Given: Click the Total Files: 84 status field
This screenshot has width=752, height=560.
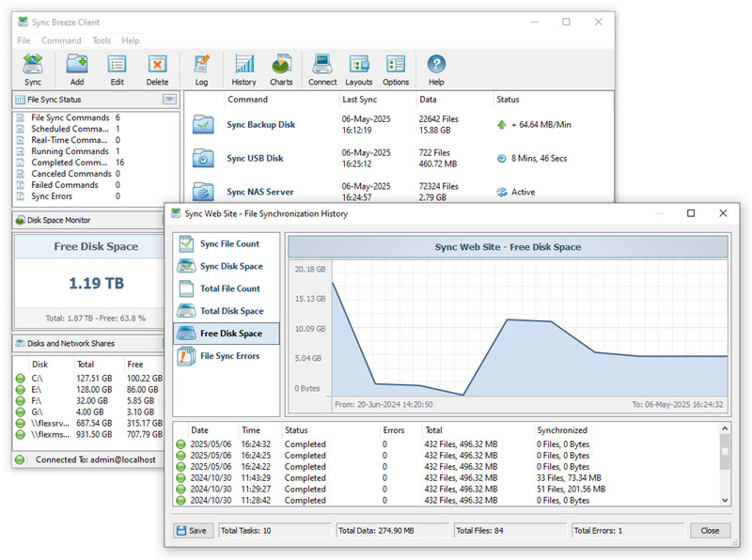Looking at the screenshot, I should point(510,530).
